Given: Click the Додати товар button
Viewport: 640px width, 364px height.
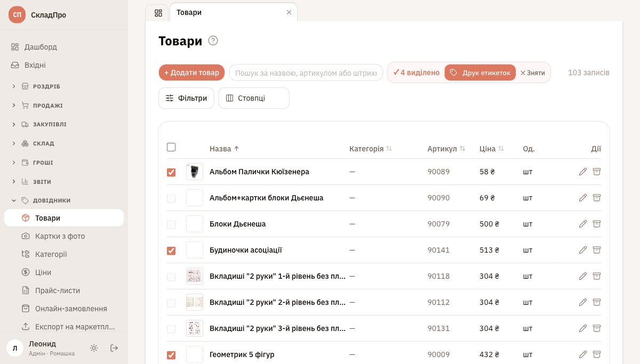Looking at the screenshot, I should point(191,72).
